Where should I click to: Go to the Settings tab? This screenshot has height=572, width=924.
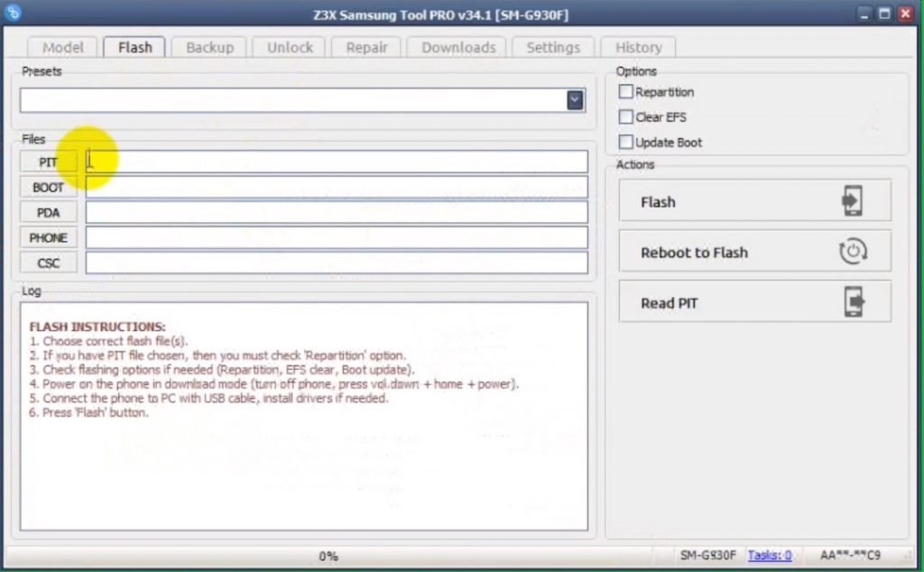click(x=553, y=48)
